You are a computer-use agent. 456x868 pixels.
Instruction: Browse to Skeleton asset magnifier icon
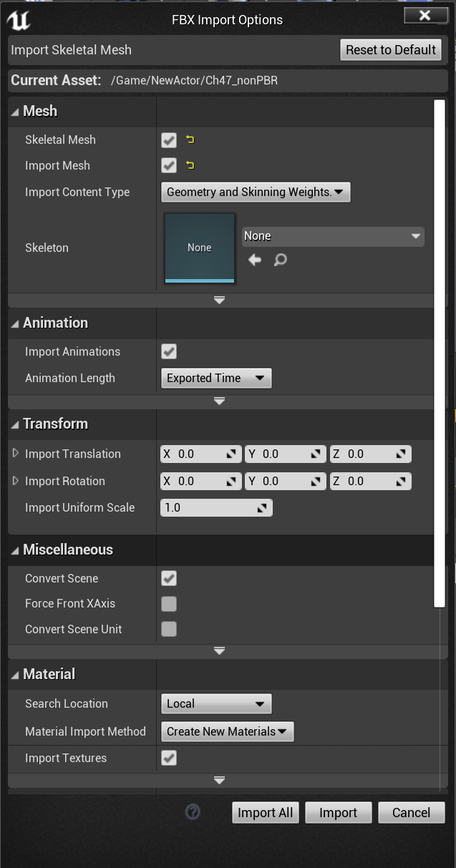280,260
